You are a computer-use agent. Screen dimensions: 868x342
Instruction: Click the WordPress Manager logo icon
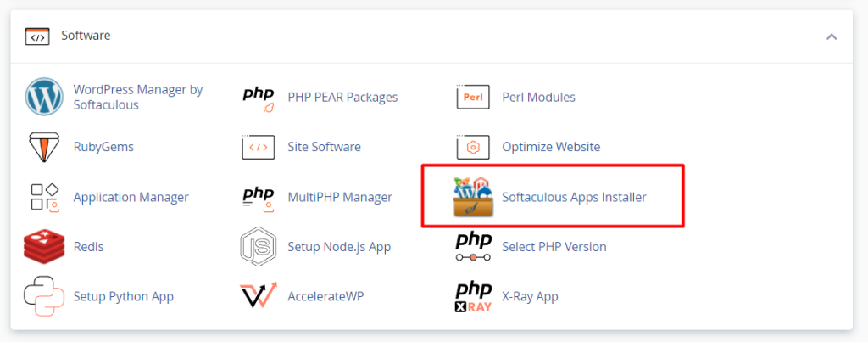pyautogui.click(x=44, y=98)
